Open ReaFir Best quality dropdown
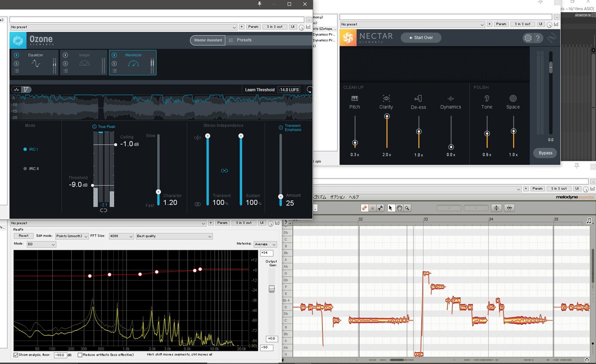This screenshot has height=364, width=596. click(x=174, y=236)
